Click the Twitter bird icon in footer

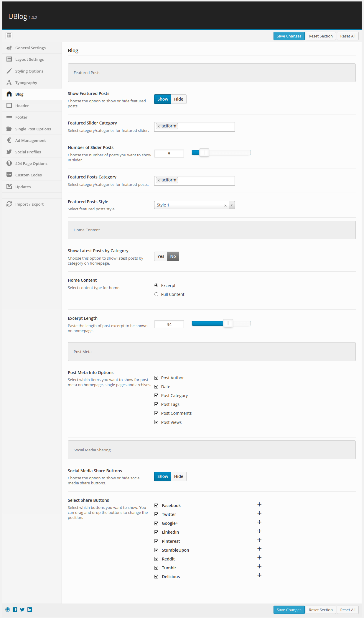coord(22,609)
